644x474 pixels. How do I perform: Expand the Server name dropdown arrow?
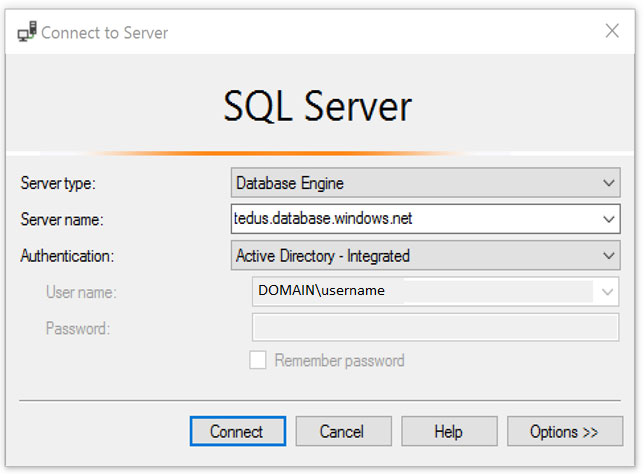tap(610, 219)
